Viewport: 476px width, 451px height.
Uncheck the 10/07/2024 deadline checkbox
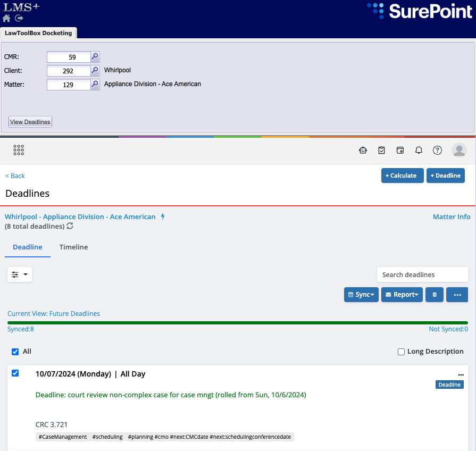point(15,373)
